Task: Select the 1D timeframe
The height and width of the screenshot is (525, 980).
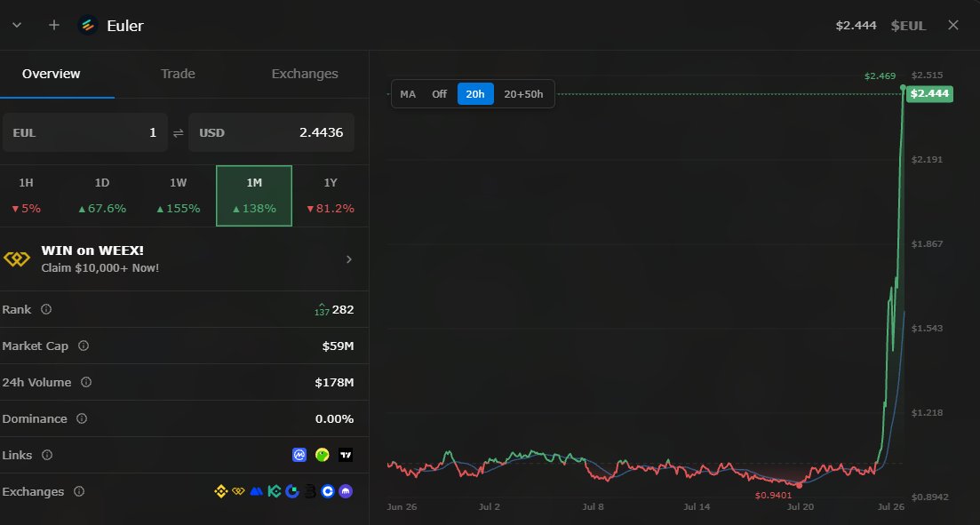Action: (102, 195)
